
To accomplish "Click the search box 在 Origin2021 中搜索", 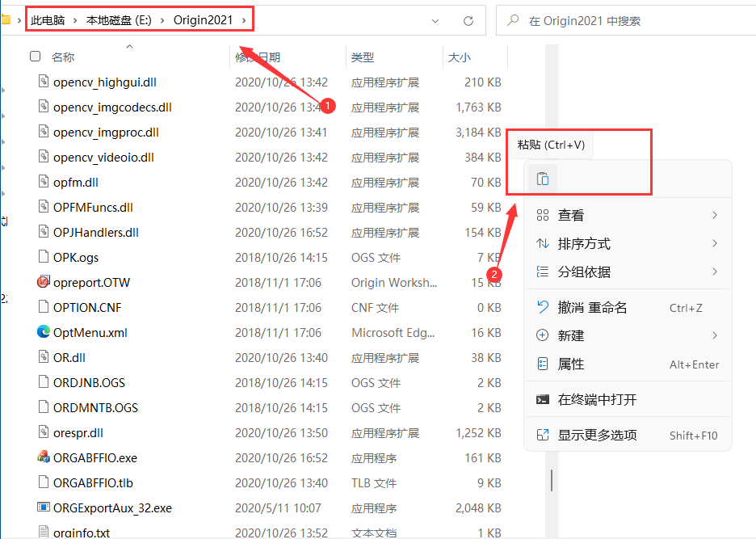I will tap(626, 21).
